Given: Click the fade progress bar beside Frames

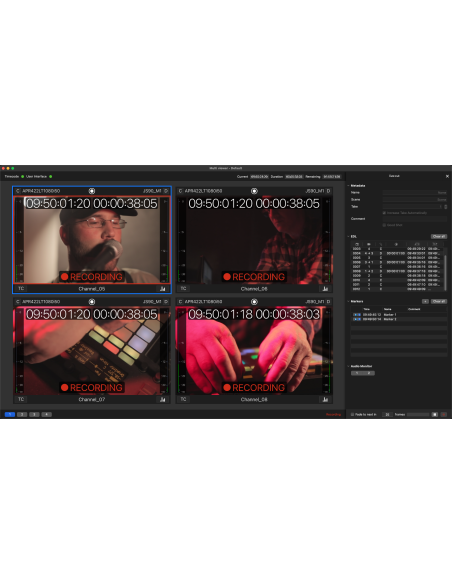Looking at the screenshot, I should tap(418, 415).
